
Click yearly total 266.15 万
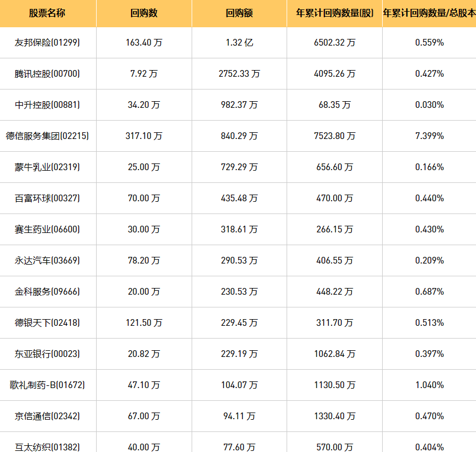[x=334, y=229]
